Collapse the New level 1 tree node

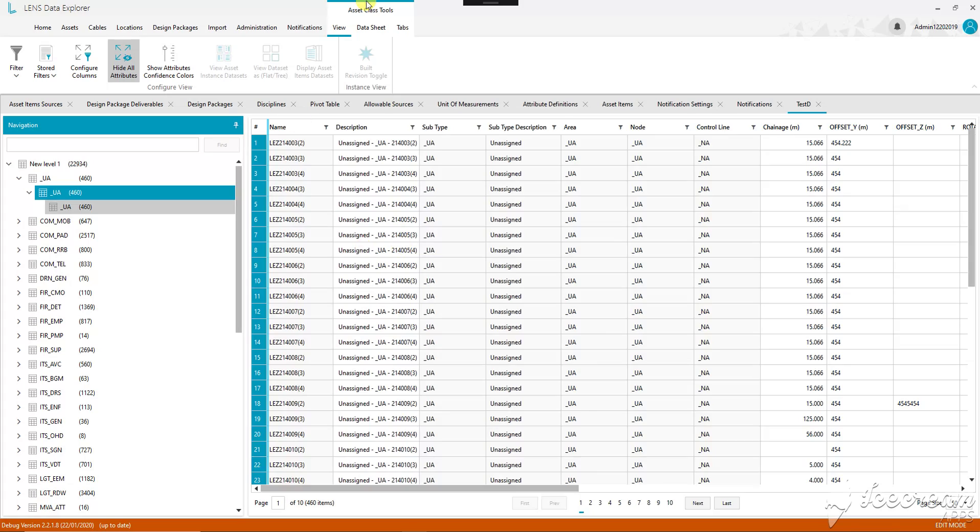tap(9, 164)
